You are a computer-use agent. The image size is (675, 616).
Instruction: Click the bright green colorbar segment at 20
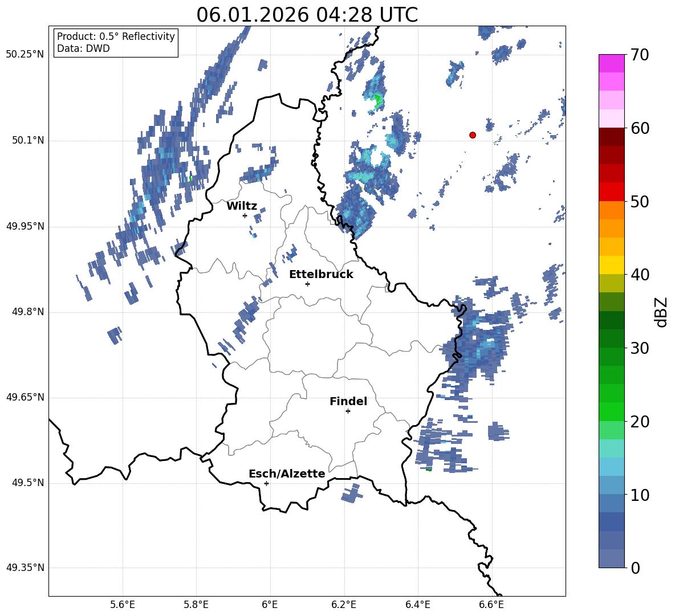[x=611, y=411]
